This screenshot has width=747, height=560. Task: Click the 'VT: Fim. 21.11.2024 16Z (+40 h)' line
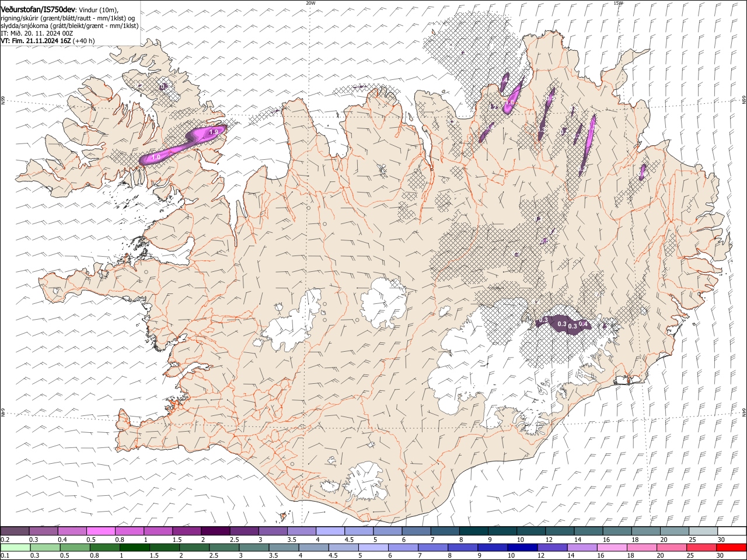(47, 41)
